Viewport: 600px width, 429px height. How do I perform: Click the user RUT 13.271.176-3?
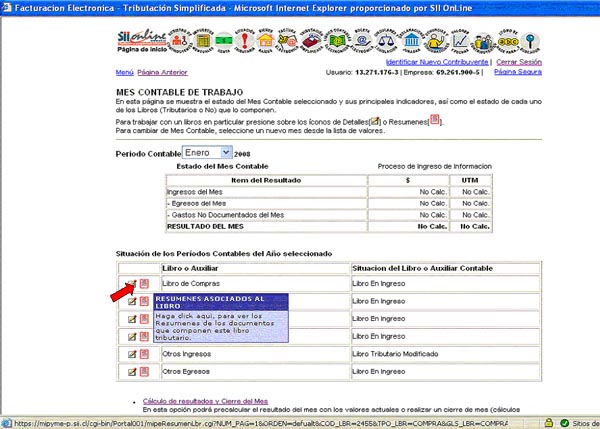coord(377,72)
